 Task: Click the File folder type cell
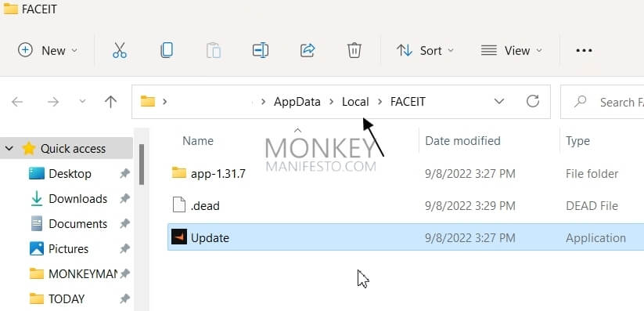(592, 174)
